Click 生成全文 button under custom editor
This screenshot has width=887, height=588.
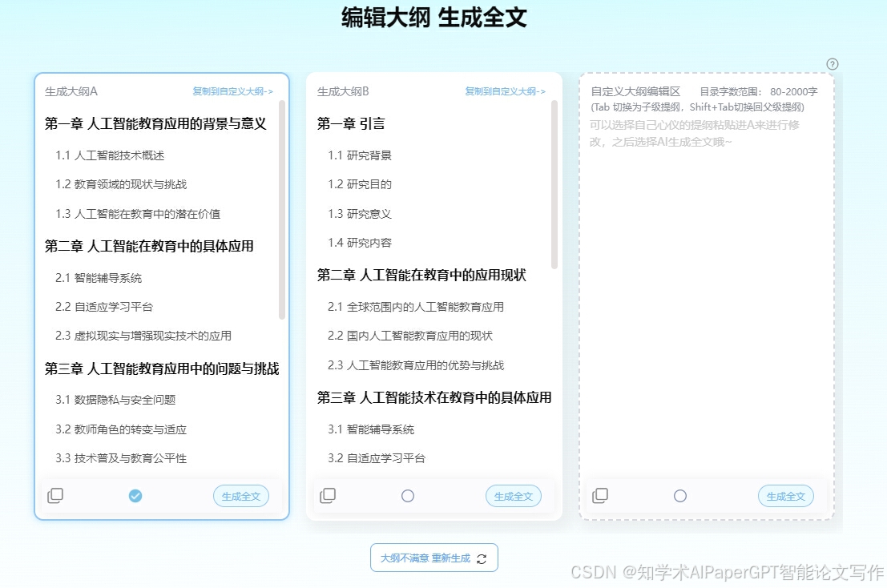point(786,496)
